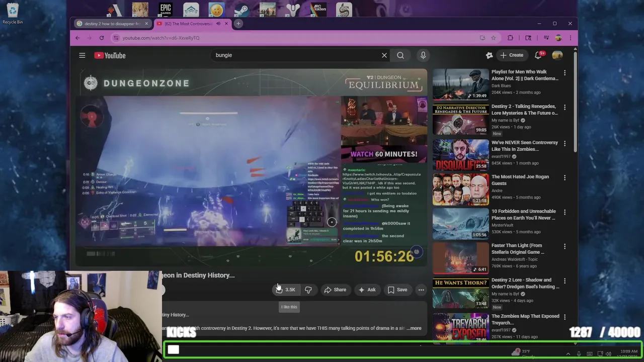This screenshot has height=362, width=644.
Task: Click the browser back arrow
Action: (77, 38)
